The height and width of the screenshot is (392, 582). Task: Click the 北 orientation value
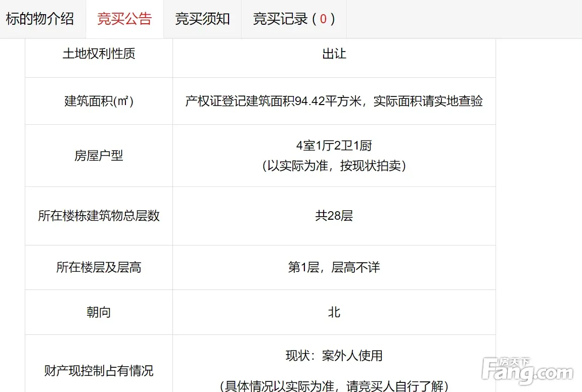(x=334, y=312)
